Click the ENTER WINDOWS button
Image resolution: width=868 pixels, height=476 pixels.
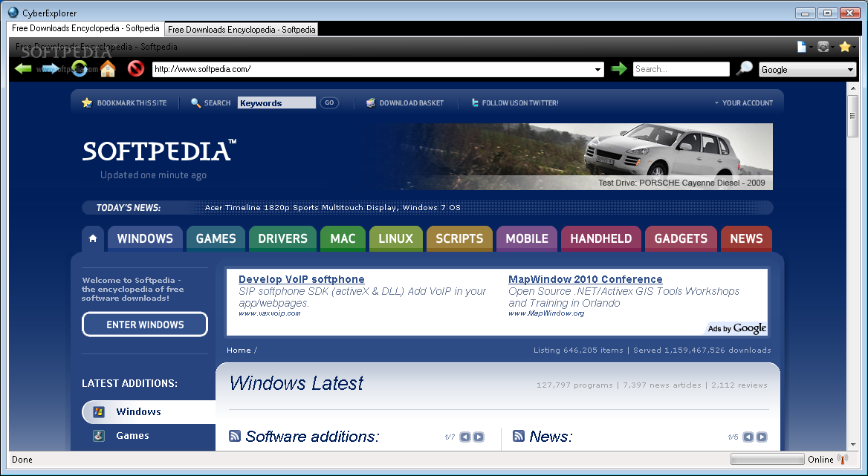[145, 325]
